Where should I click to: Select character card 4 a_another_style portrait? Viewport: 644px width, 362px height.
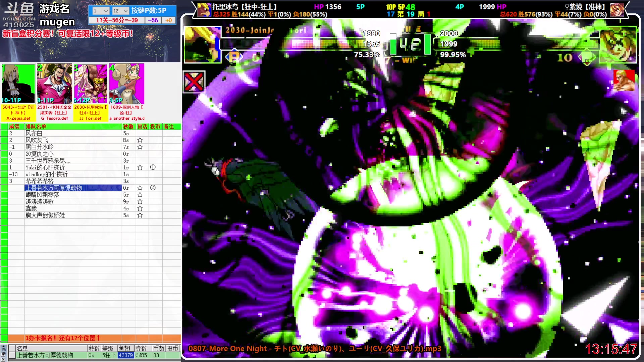point(127,83)
